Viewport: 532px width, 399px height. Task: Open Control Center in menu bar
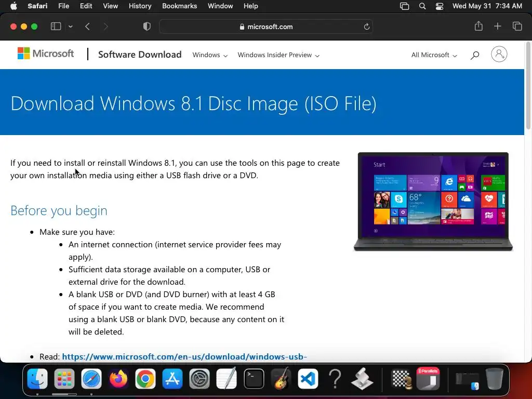coord(440,6)
